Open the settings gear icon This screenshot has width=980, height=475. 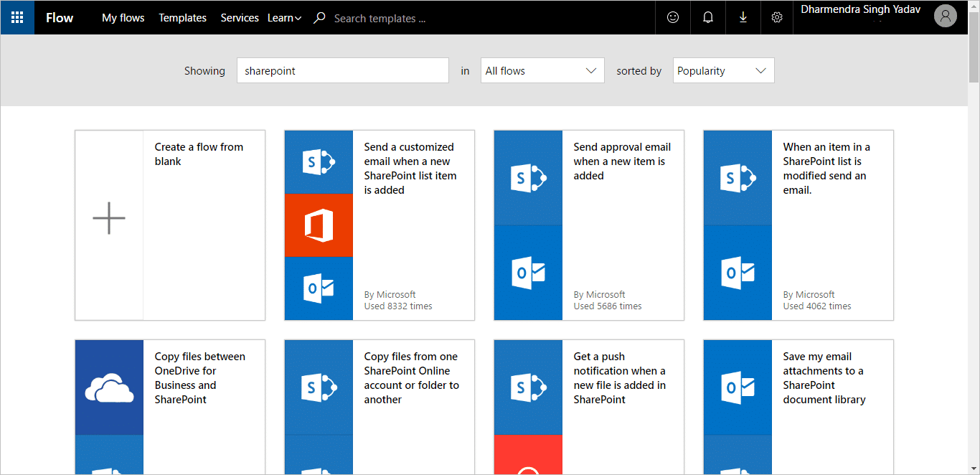777,17
